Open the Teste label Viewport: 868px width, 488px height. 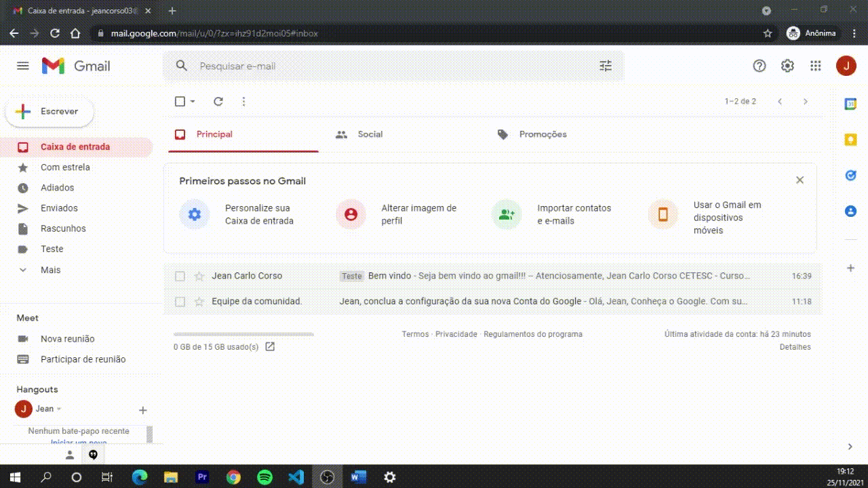[76, 249]
